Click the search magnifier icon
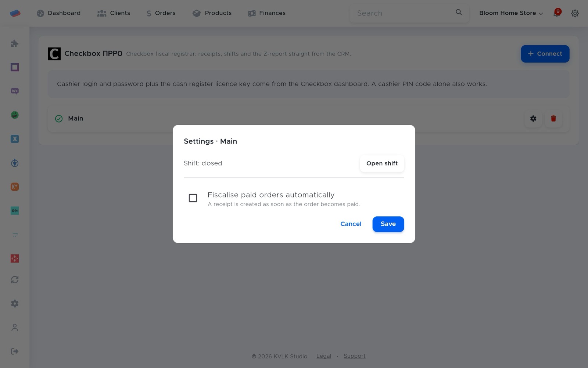Screen dimensions: 588x368 (459, 13)
